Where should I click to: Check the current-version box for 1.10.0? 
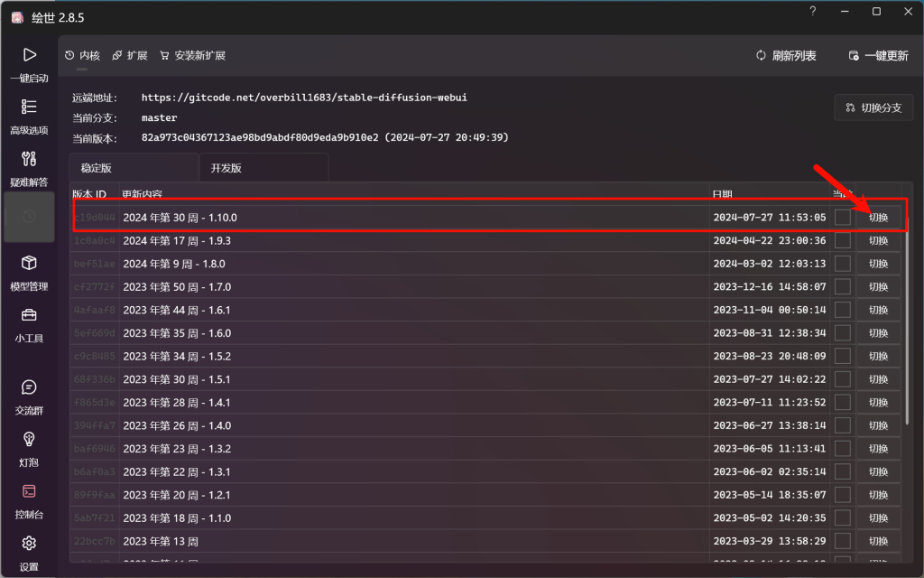point(842,218)
